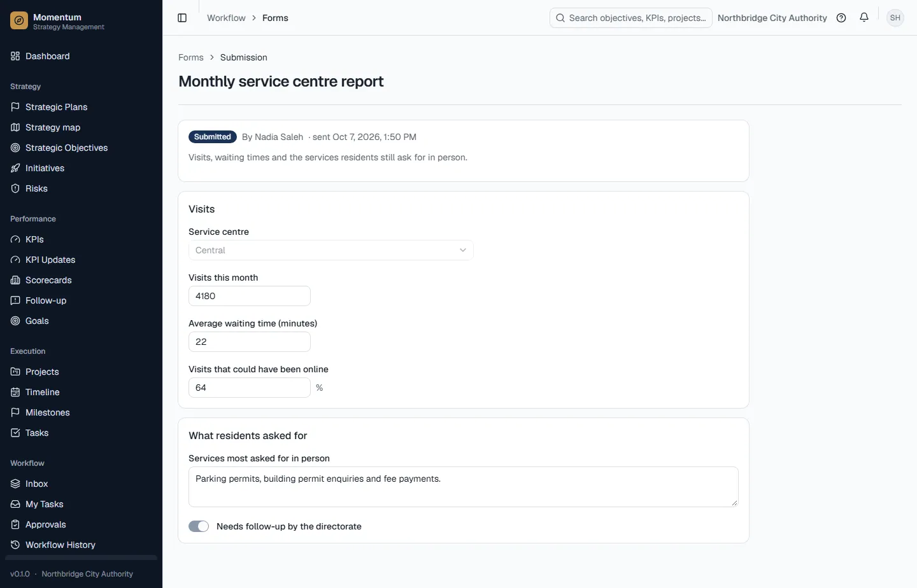Image resolution: width=917 pixels, height=588 pixels.
Task: Click the top bar Forms breadcrumb
Action: tap(275, 18)
